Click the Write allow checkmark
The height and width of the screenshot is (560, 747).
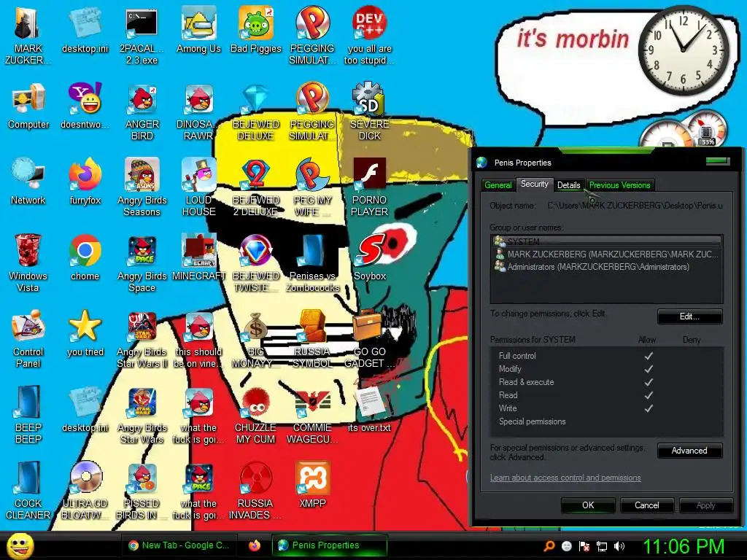649,408
